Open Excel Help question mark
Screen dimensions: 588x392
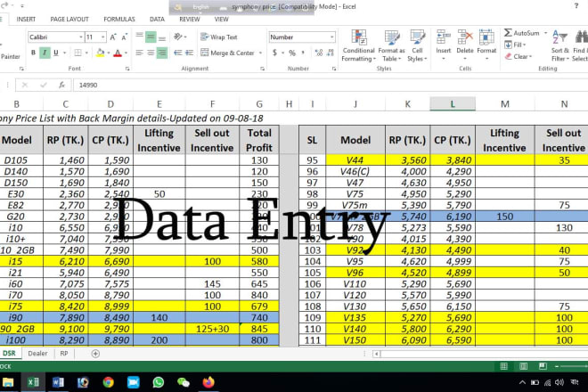tap(576, 5)
